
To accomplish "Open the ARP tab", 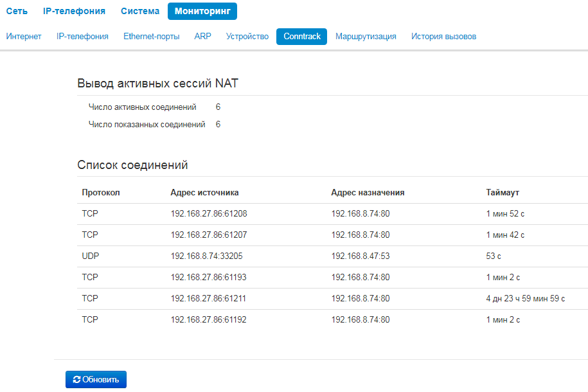I will pos(202,37).
